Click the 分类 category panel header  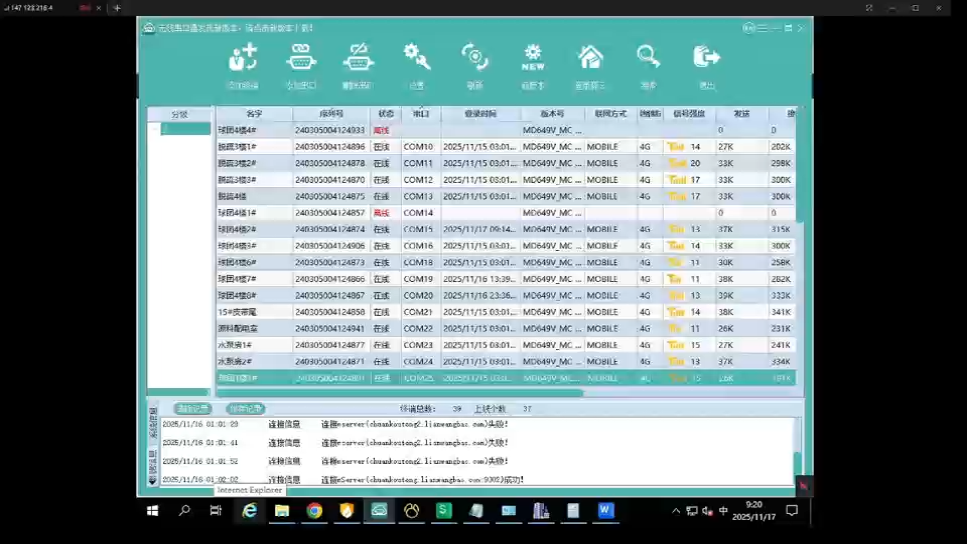point(179,114)
